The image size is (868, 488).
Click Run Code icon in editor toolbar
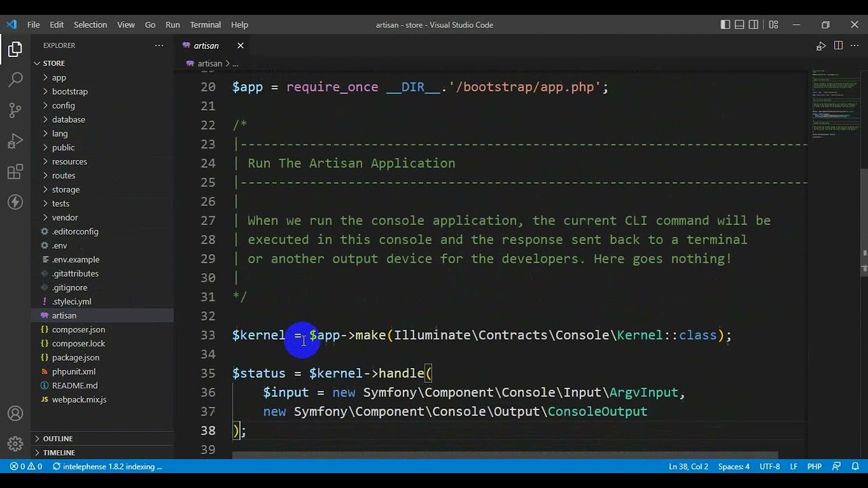[x=821, y=45]
